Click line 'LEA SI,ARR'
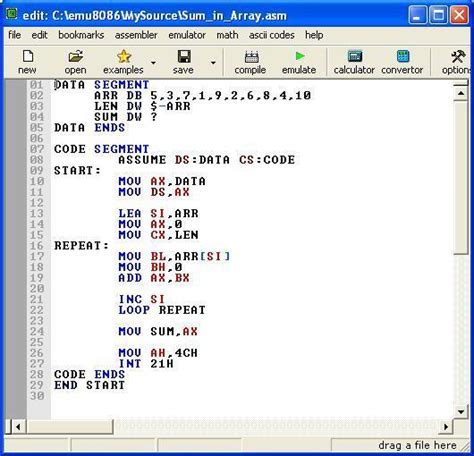The image size is (474, 456). 158,213
